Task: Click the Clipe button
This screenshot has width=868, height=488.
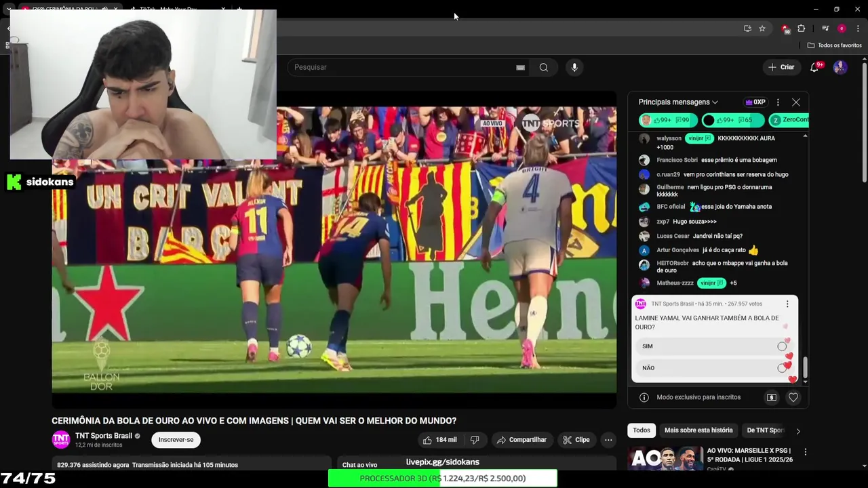Action: [x=576, y=440]
